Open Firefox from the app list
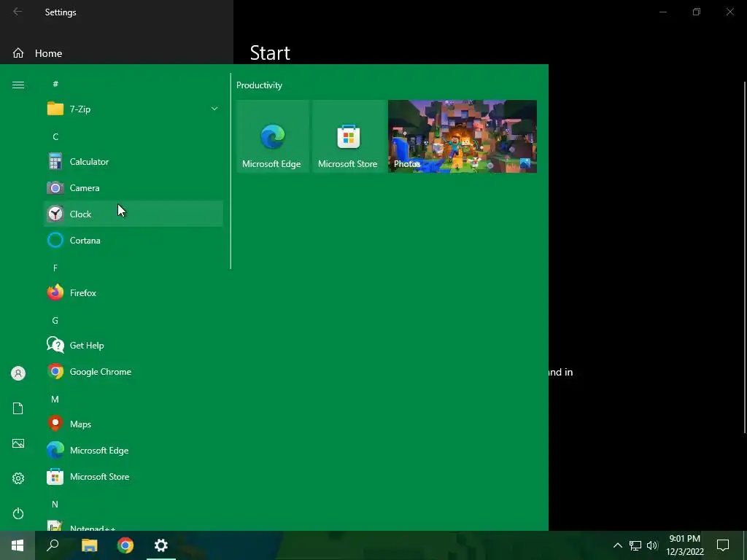The height and width of the screenshot is (560, 747). click(x=133, y=293)
